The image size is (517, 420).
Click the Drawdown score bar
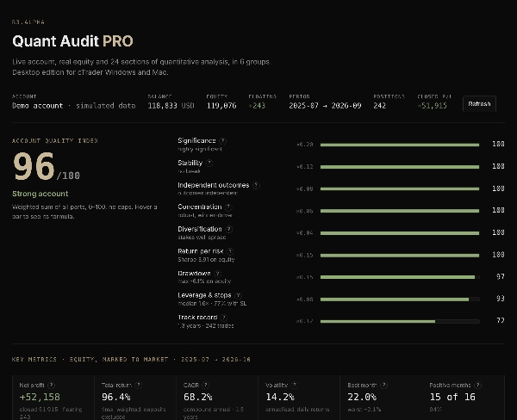coord(400,277)
